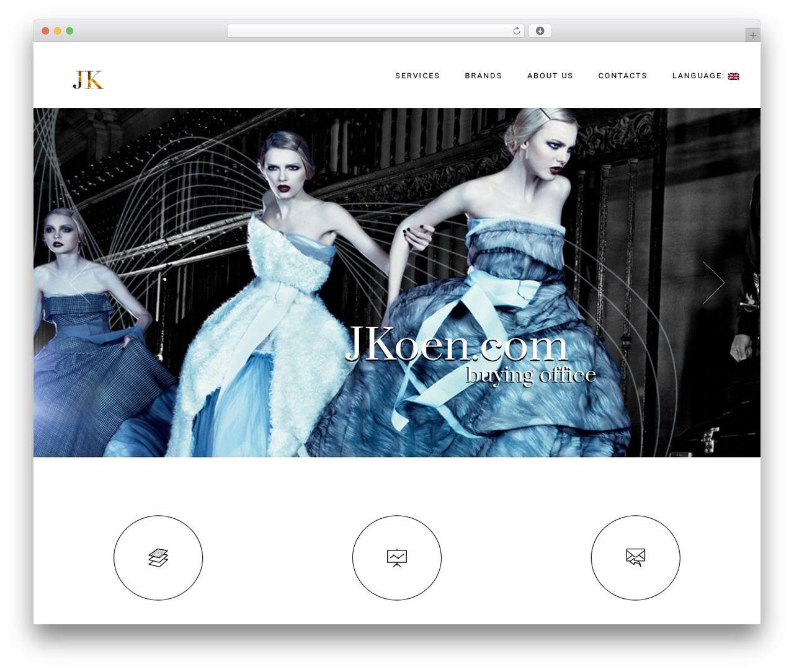Click the stacked layers circle icon
The width and height of the screenshot is (794, 672).
pos(158,558)
